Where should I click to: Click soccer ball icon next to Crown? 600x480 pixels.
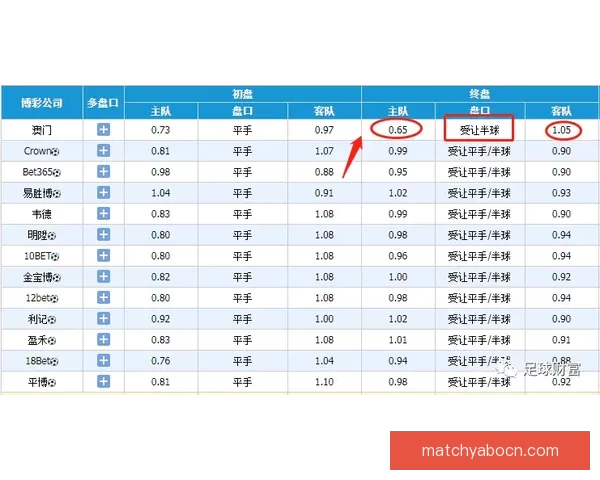click(55, 152)
